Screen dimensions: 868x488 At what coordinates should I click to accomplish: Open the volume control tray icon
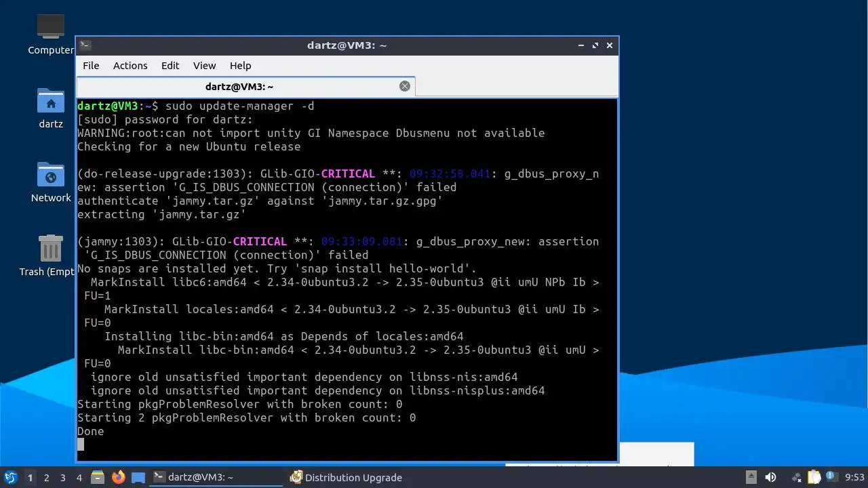pos(770,477)
